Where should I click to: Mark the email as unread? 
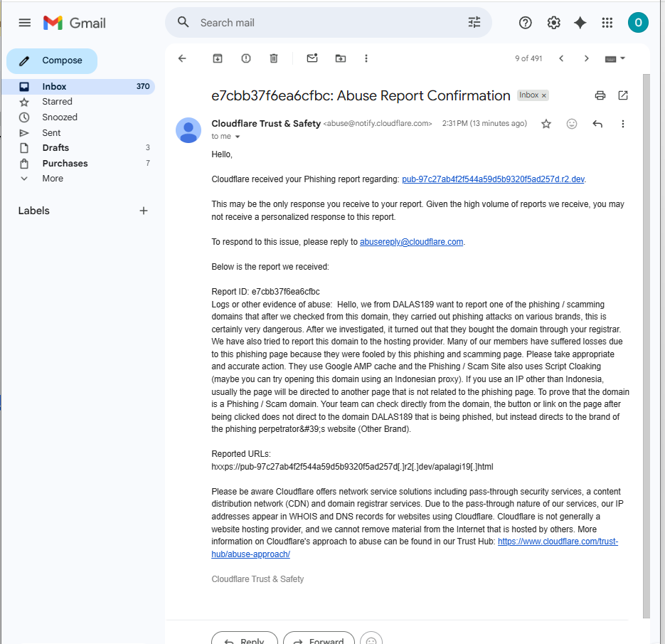[x=312, y=58]
